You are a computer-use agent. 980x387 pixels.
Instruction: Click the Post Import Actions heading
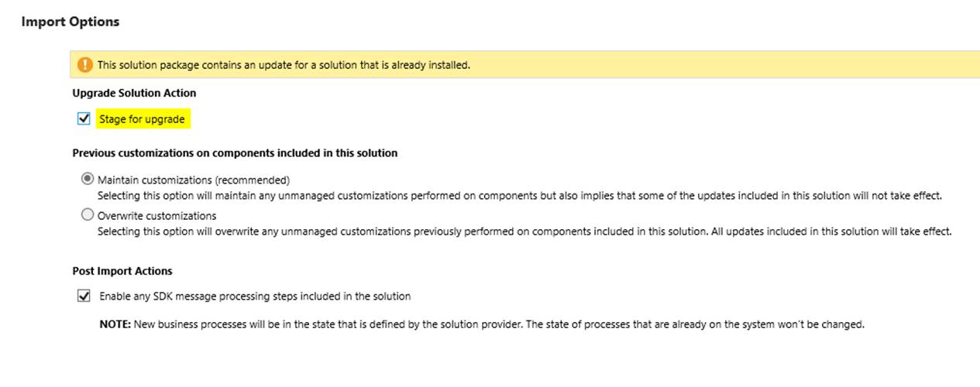click(122, 271)
